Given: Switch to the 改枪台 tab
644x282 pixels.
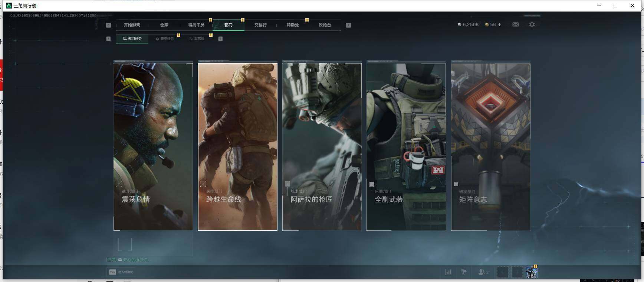Looking at the screenshot, I should tap(325, 25).
